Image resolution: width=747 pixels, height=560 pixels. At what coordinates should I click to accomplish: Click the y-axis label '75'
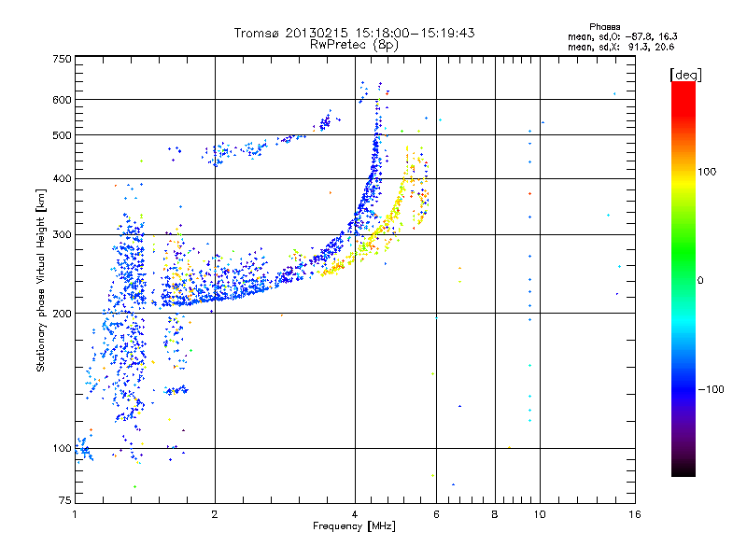(x=65, y=500)
